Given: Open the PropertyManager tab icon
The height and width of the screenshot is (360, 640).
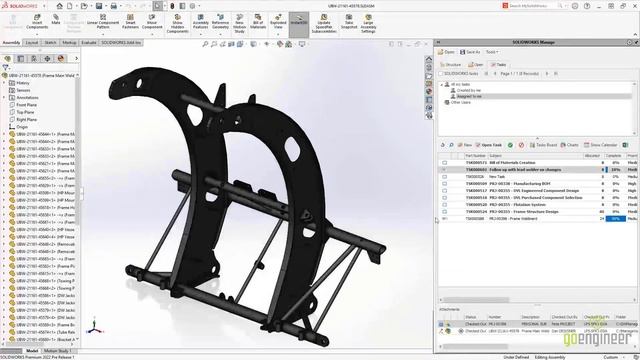Looking at the screenshot, I should click(20, 59).
